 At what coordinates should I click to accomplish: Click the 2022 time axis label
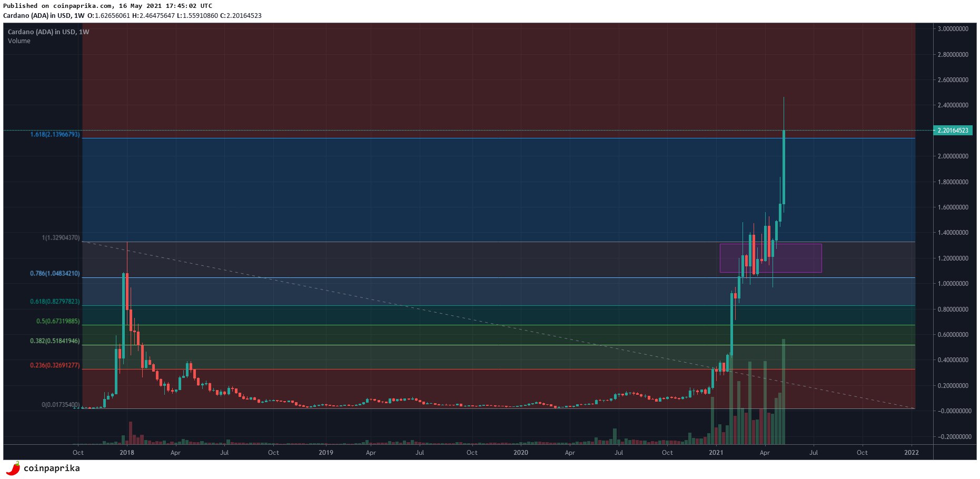[912, 453]
